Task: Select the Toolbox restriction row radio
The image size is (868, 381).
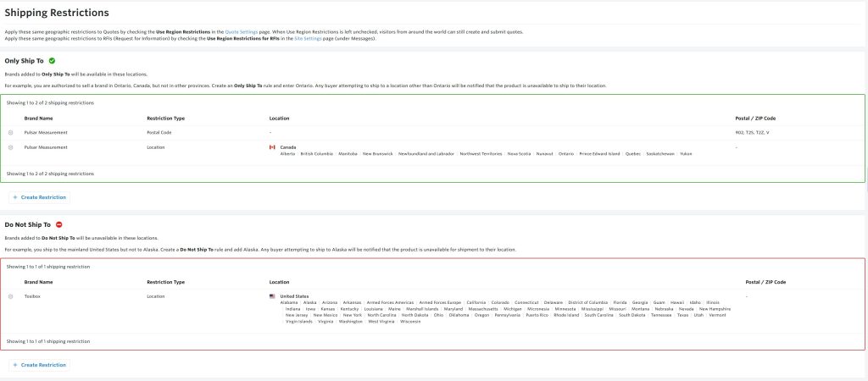Action: pos(11,296)
